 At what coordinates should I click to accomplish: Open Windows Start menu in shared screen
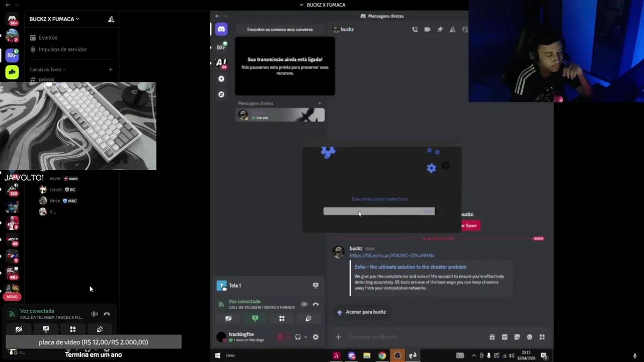(217, 355)
